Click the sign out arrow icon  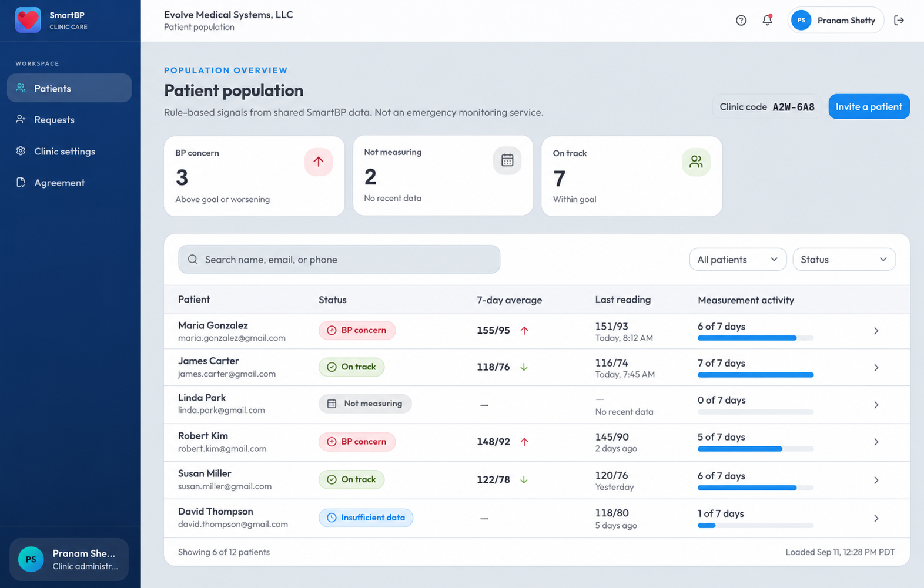899,21
